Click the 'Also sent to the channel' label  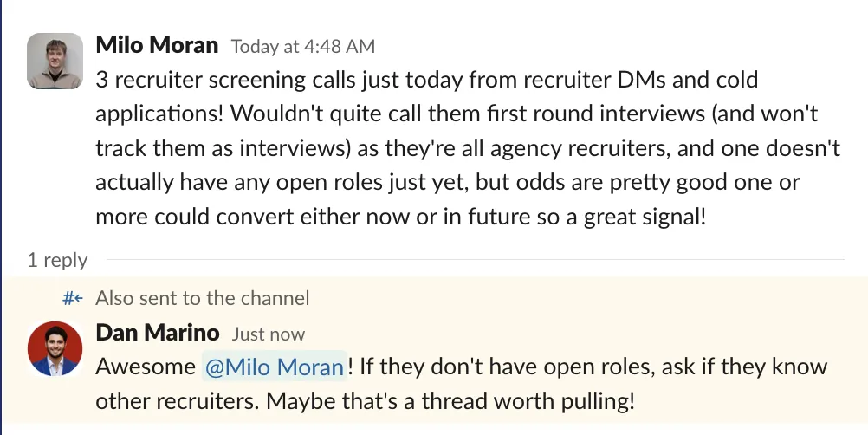(x=202, y=298)
